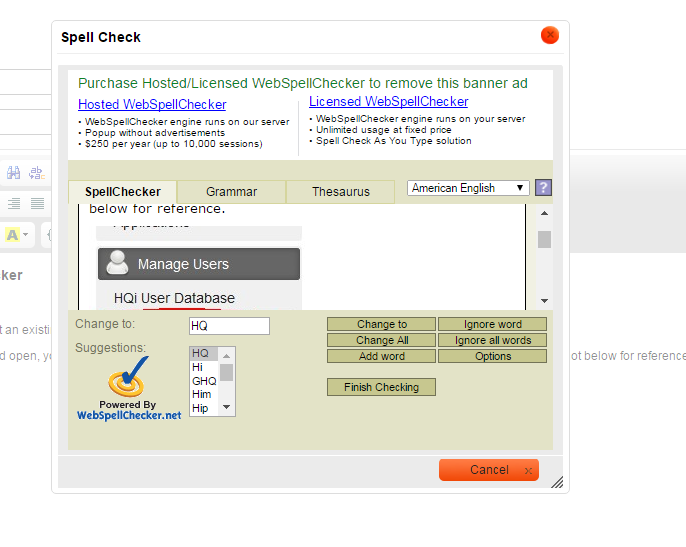Click the scrollbar thumb in the text preview
The image size is (686, 547).
click(544, 239)
